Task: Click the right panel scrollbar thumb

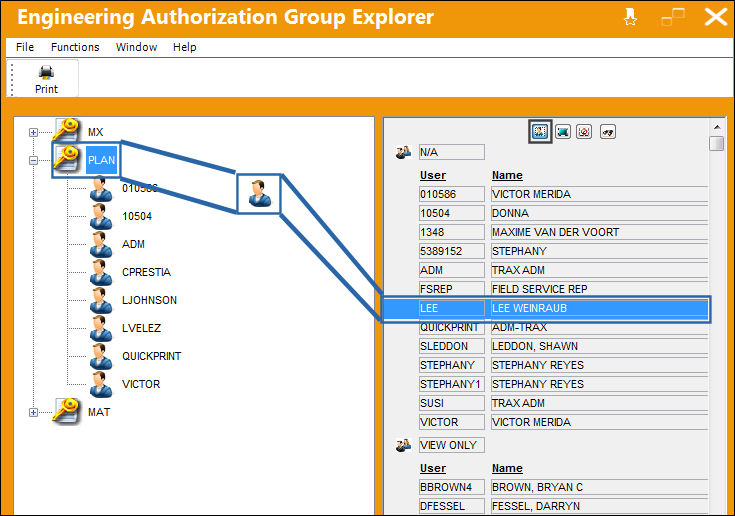Action: 717,143
